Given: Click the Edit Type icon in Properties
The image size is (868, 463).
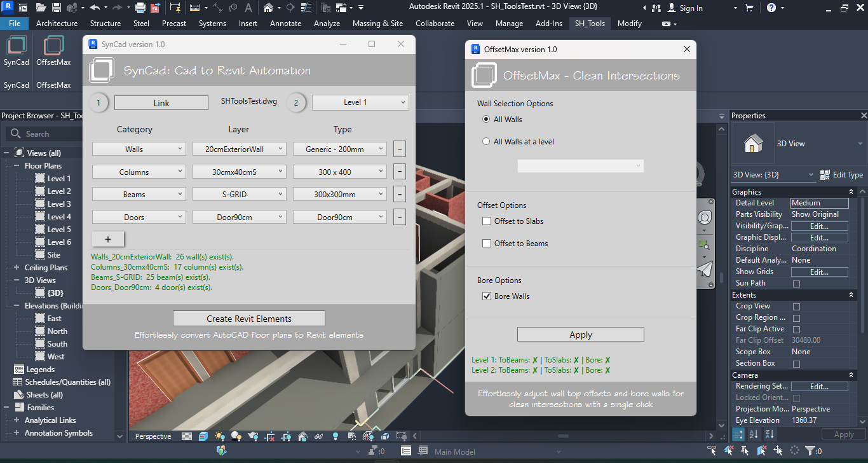Looking at the screenshot, I should [x=841, y=174].
